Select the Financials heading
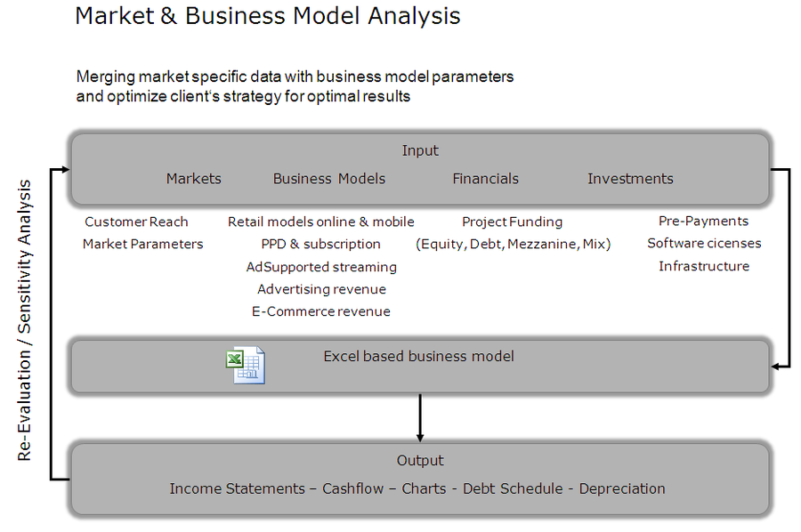Viewport: 801px width, 532px height. point(485,179)
